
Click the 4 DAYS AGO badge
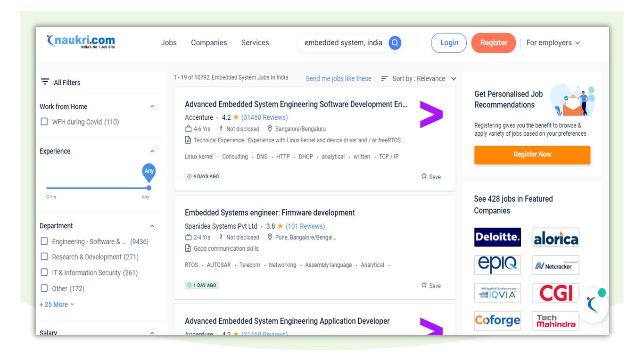tap(203, 176)
